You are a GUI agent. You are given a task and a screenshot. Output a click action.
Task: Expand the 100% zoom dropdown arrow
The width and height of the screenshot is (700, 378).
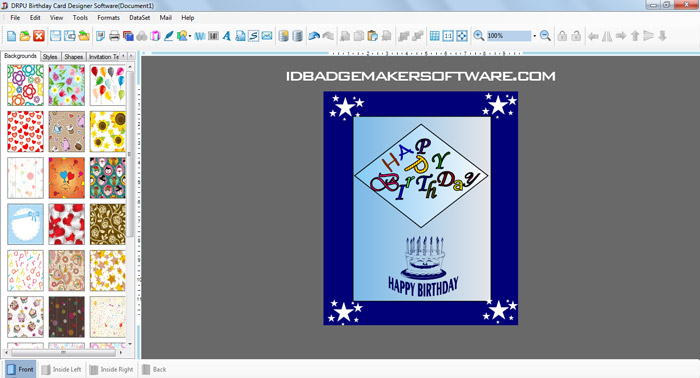[534, 36]
